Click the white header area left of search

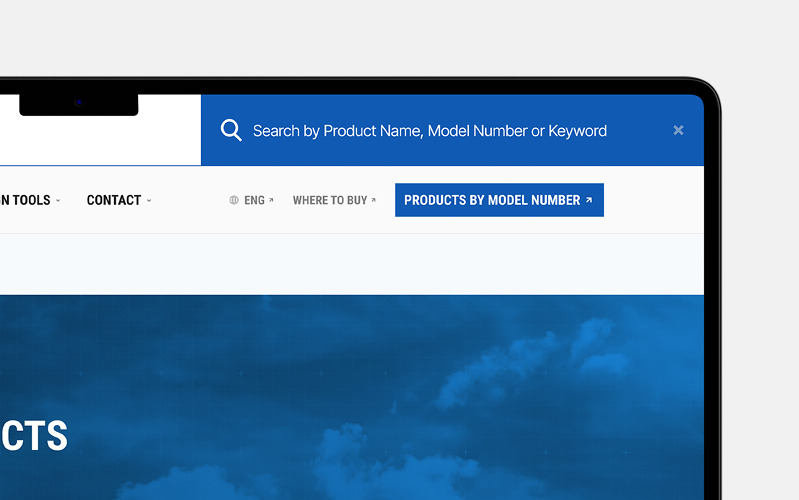[100, 140]
